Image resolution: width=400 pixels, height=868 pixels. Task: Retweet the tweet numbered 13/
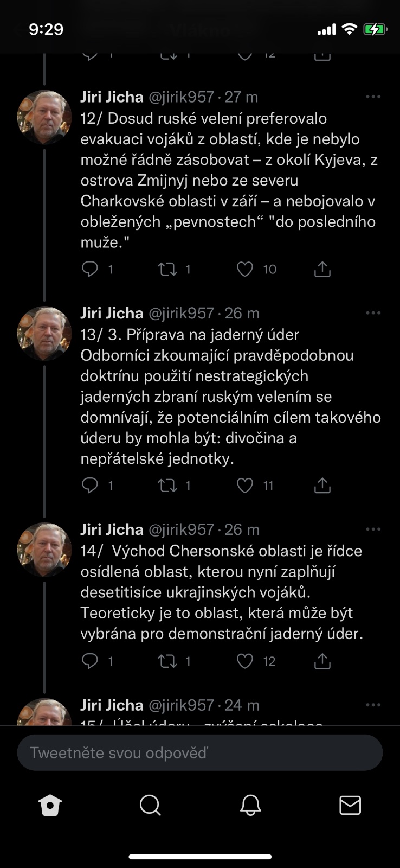(x=167, y=485)
